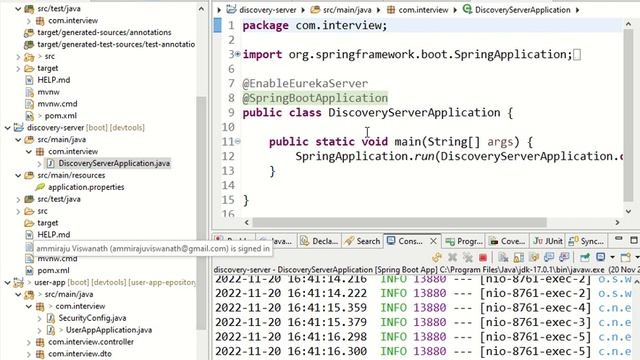640x360 pixels.
Task: Expand folded imports on line 3
Action: coord(237,54)
